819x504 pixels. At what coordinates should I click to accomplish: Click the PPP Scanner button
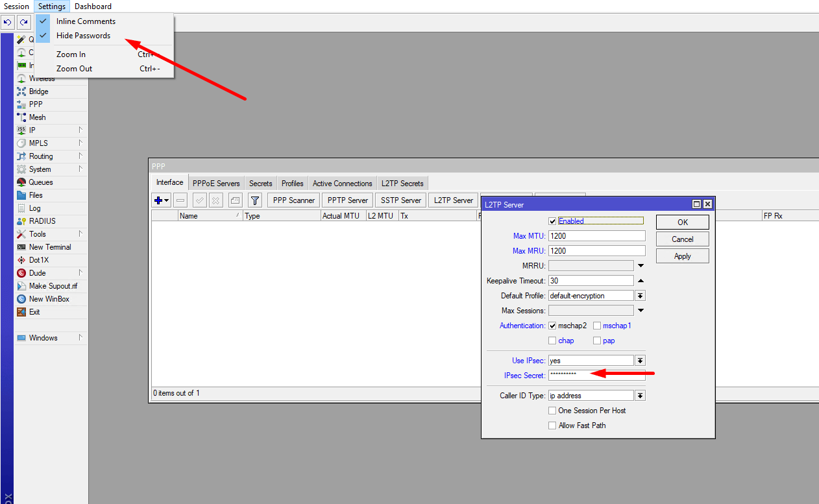[294, 200]
